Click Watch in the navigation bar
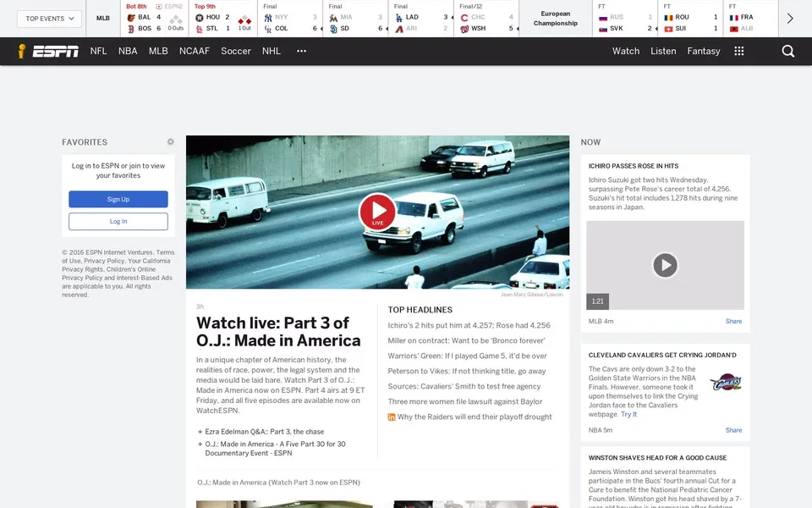Image resolution: width=812 pixels, height=508 pixels. point(626,51)
